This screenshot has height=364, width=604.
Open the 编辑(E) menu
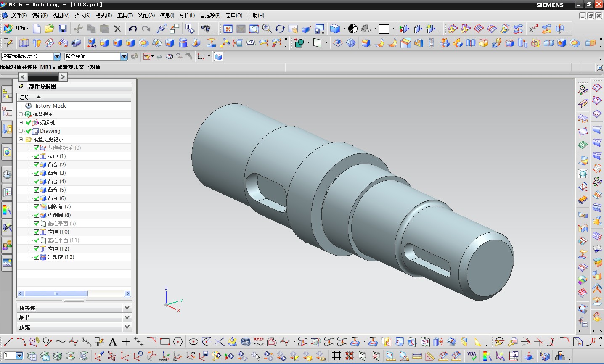pyautogui.click(x=40, y=16)
